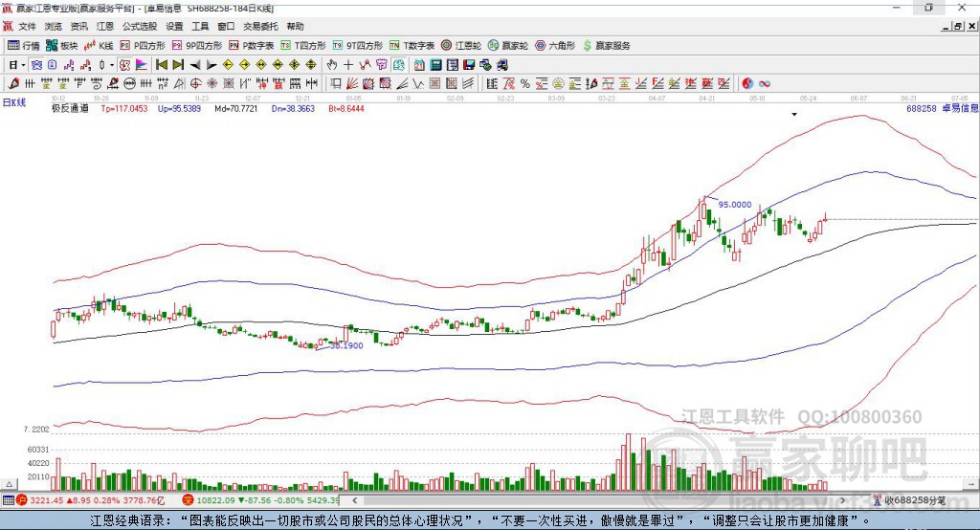Screen dimensions: 980x530
Task: Launch the 江恩轮 Gann wheel
Action: tap(461, 46)
